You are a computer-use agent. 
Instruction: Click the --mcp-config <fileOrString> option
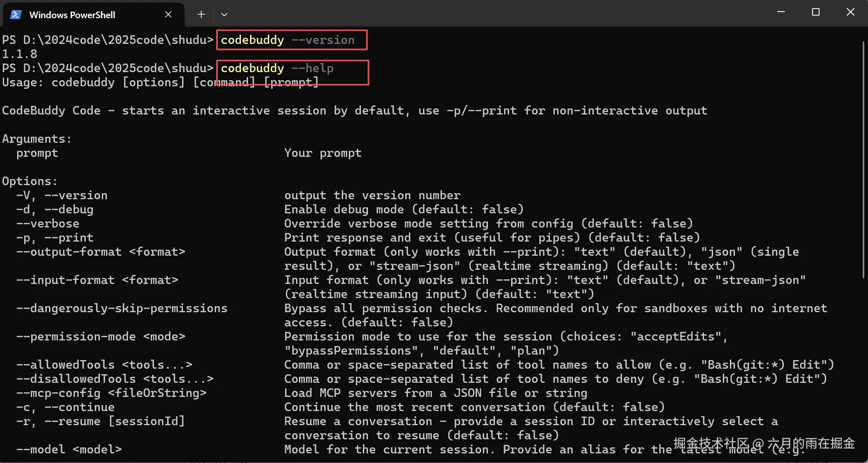[x=111, y=393]
